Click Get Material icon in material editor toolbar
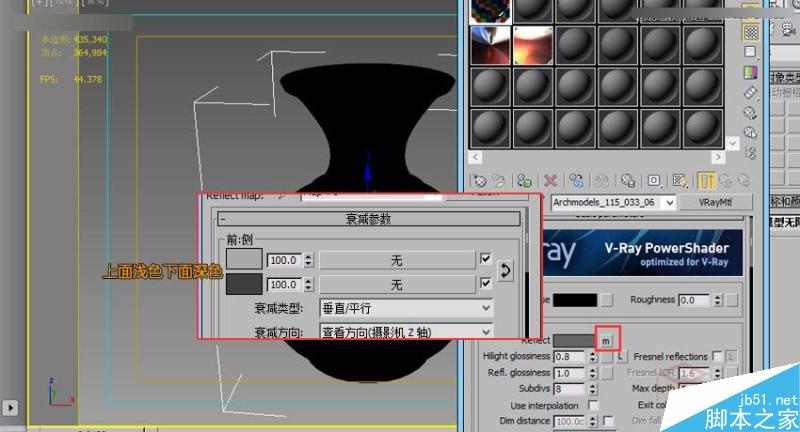Viewport: 800px width, 432px height. [x=480, y=181]
